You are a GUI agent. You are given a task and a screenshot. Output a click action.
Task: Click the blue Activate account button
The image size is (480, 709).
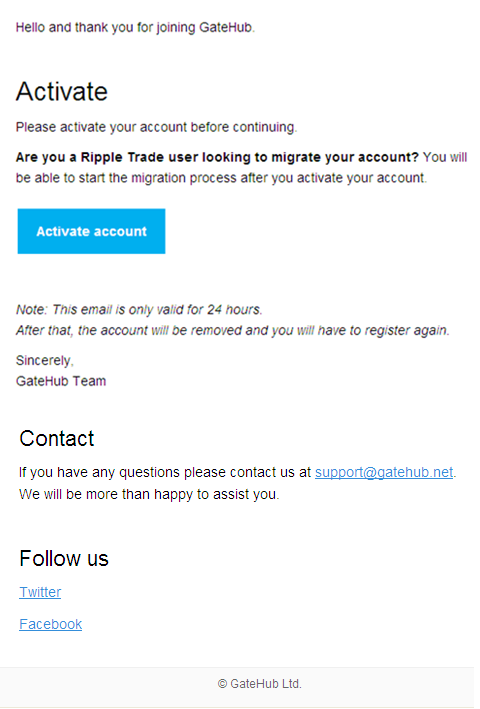click(x=91, y=231)
